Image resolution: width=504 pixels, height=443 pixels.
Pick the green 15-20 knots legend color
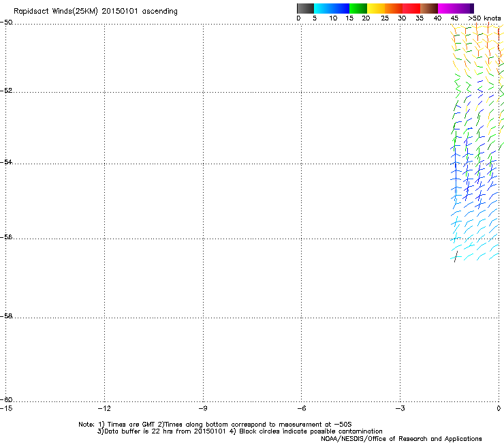(x=358, y=8)
